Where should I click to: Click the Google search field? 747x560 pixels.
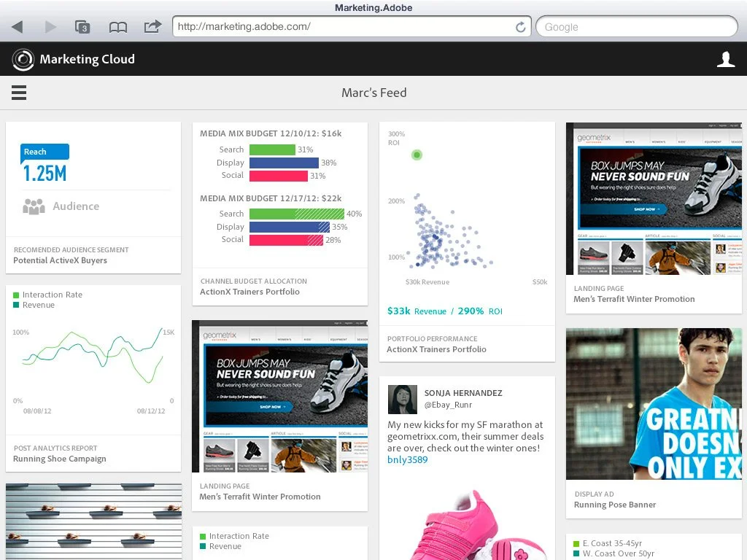click(637, 27)
